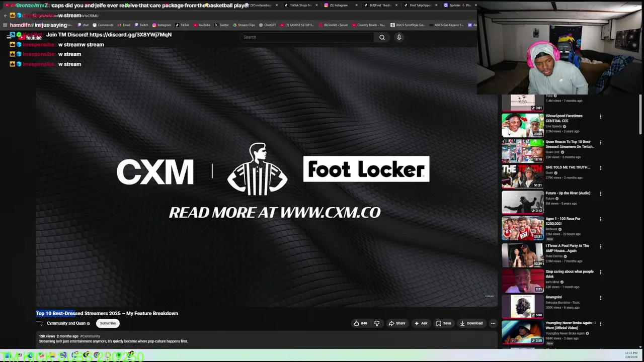Open options for Gnangnini video
This screenshot has height=362, width=644.
pyautogui.click(x=600, y=298)
